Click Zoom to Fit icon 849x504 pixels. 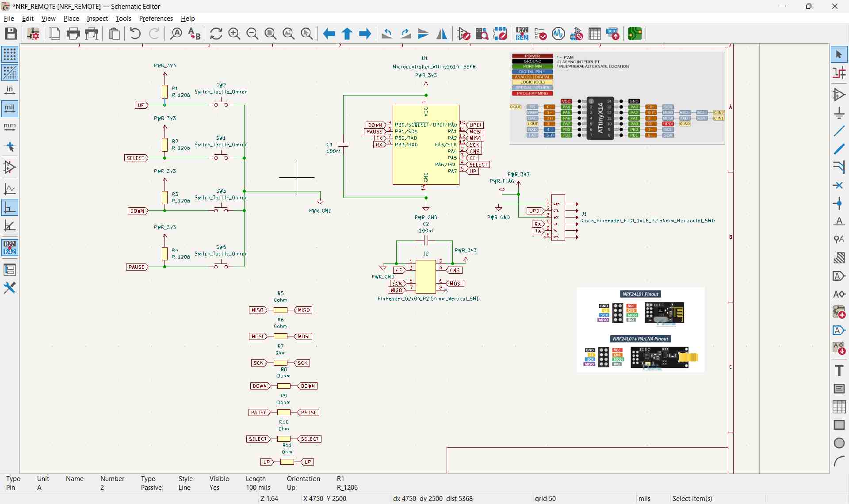[x=270, y=34]
